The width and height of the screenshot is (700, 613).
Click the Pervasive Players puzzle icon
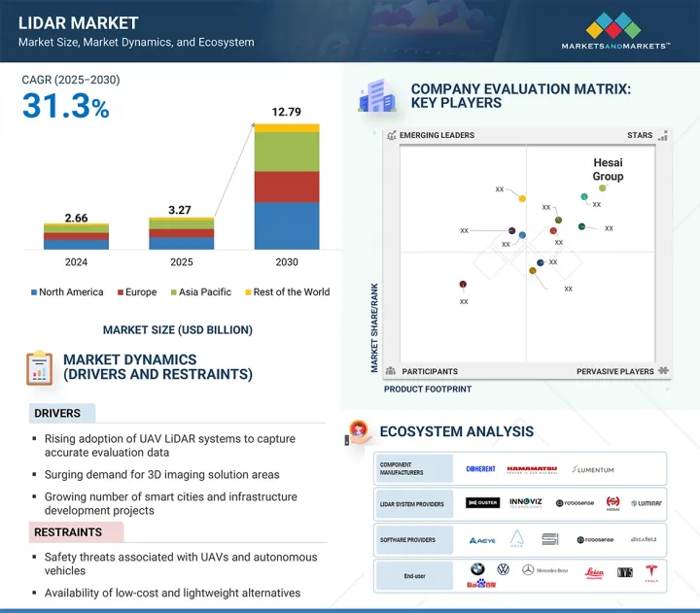click(663, 371)
